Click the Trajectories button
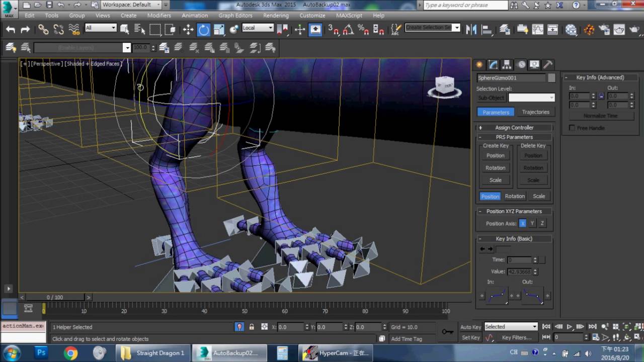Screen dimensions: 644x362 pos(535,112)
